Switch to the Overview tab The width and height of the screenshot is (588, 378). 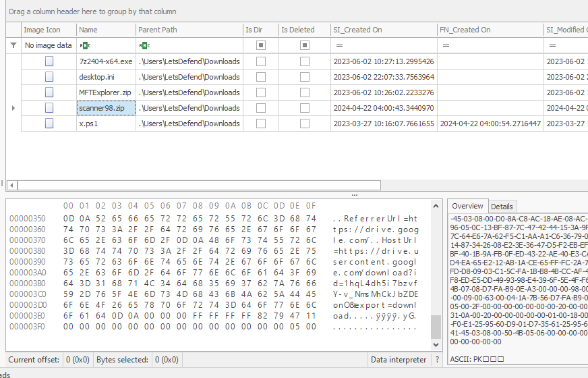point(467,206)
